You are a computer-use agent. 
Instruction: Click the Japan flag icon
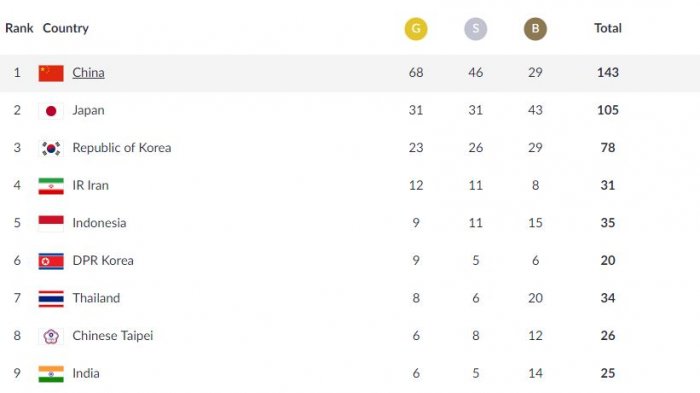51,111
